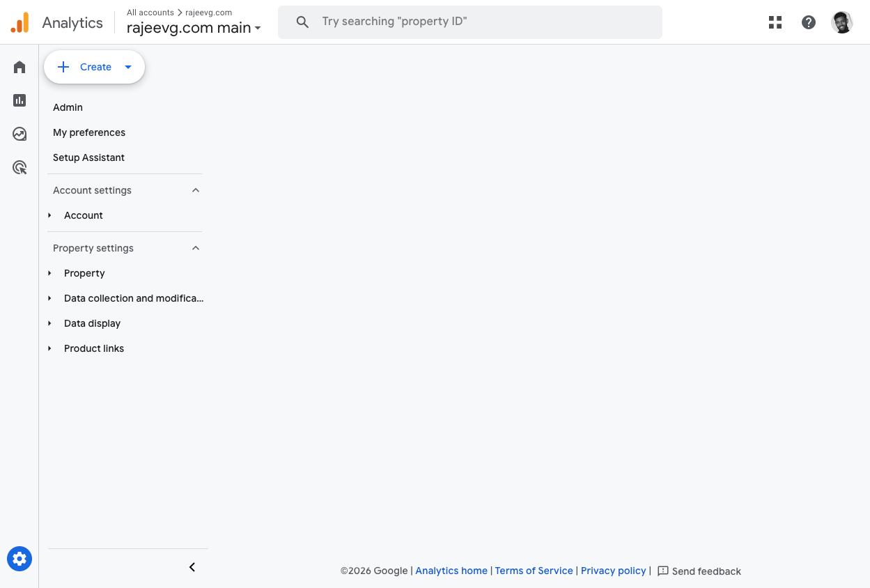Open the rajeevg.com main property selector

pos(194,28)
